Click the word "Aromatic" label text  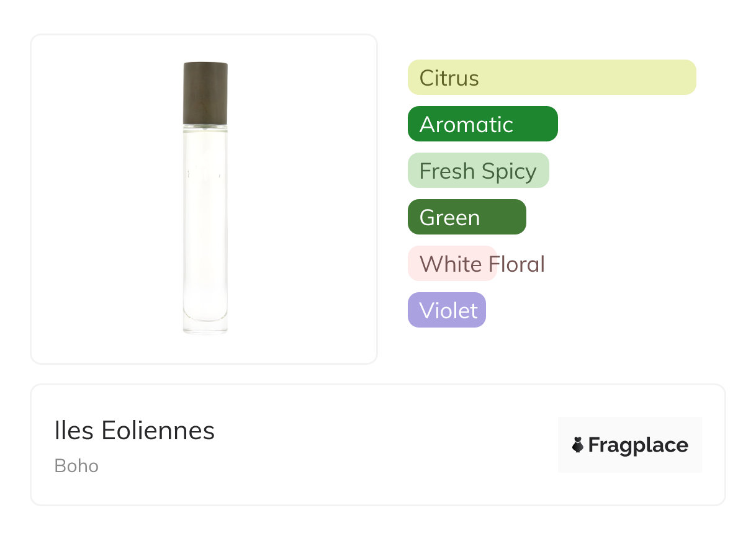(466, 125)
